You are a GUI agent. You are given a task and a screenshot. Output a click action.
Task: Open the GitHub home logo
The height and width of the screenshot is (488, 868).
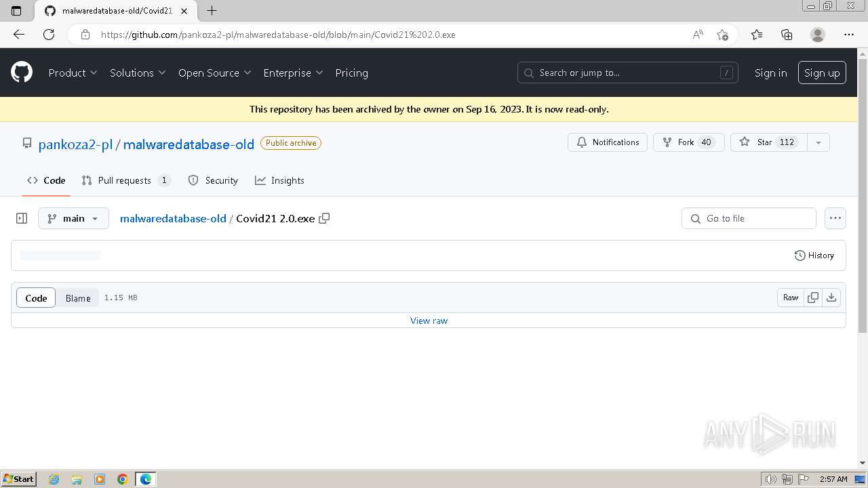22,73
